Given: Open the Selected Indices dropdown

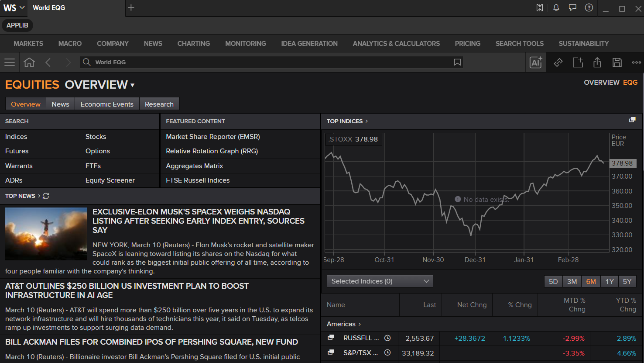Looking at the screenshot, I should click(x=380, y=281).
